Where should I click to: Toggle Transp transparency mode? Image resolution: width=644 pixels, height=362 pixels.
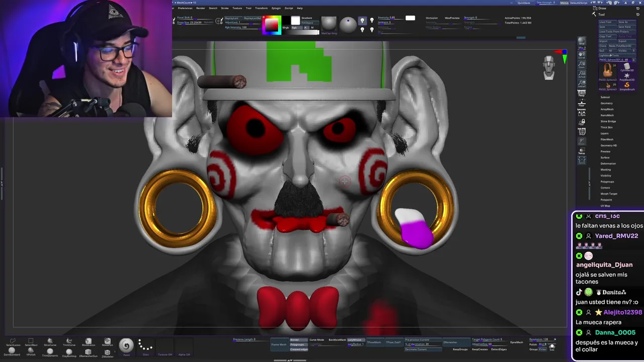pyautogui.click(x=582, y=151)
